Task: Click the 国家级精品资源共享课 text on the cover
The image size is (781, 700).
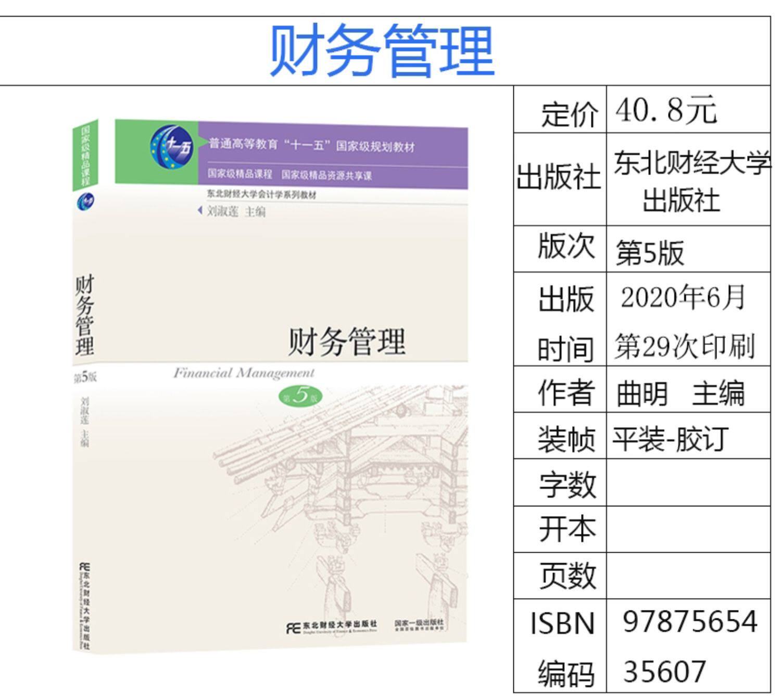Action: [x=327, y=175]
